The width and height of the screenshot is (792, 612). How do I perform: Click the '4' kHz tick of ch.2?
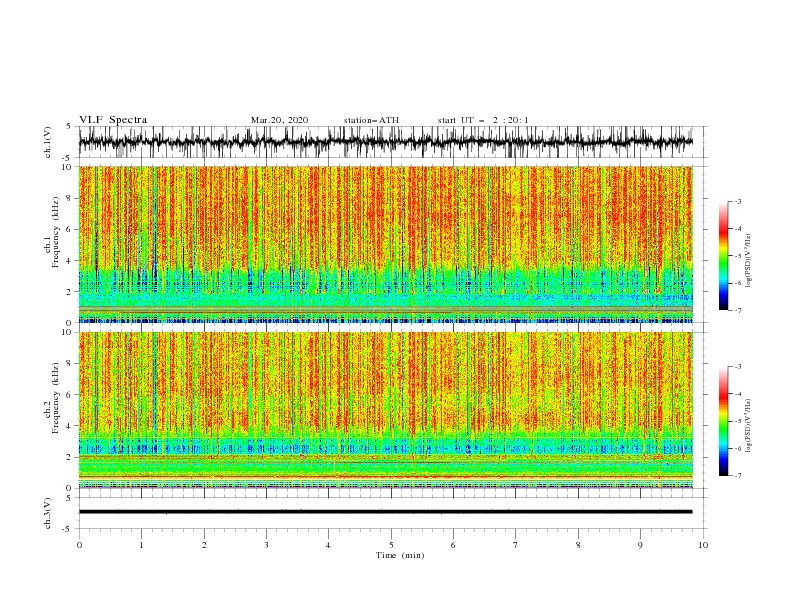coord(70,426)
